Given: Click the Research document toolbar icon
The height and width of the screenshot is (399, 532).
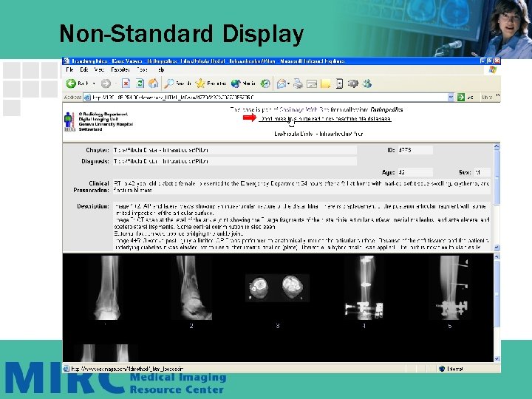Looking at the screenshot, I should coord(339,83).
